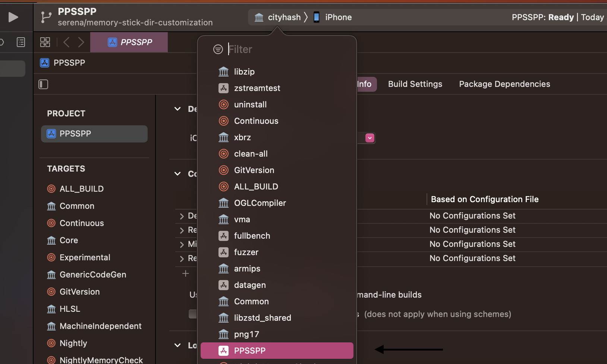Image resolution: width=607 pixels, height=364 pixels.
Task: Click the Based on Configuration File column header
Action: (x=485, y=199)
